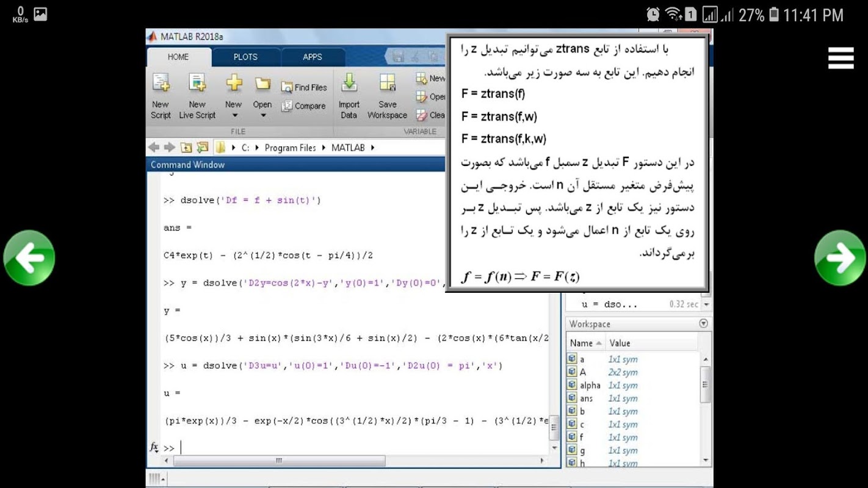The width and height of the screenshot is (868, 488).
Task: Open the hamburger menu
Action: click(x=841, y=58)
